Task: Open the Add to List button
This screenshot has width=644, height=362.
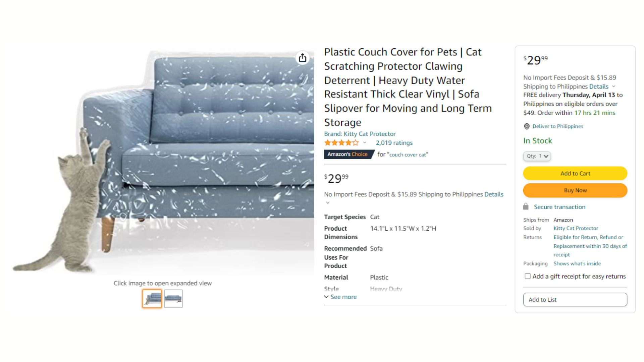Action: [575, 300]
